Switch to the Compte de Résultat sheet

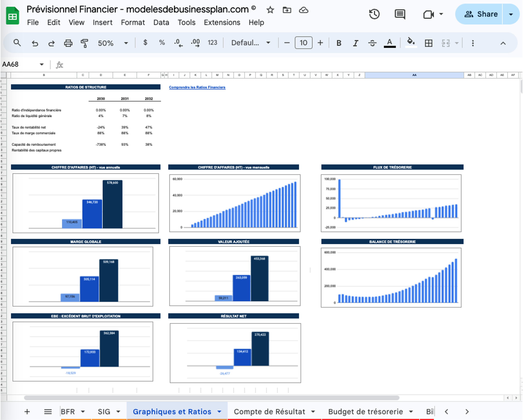click(270, 411)
